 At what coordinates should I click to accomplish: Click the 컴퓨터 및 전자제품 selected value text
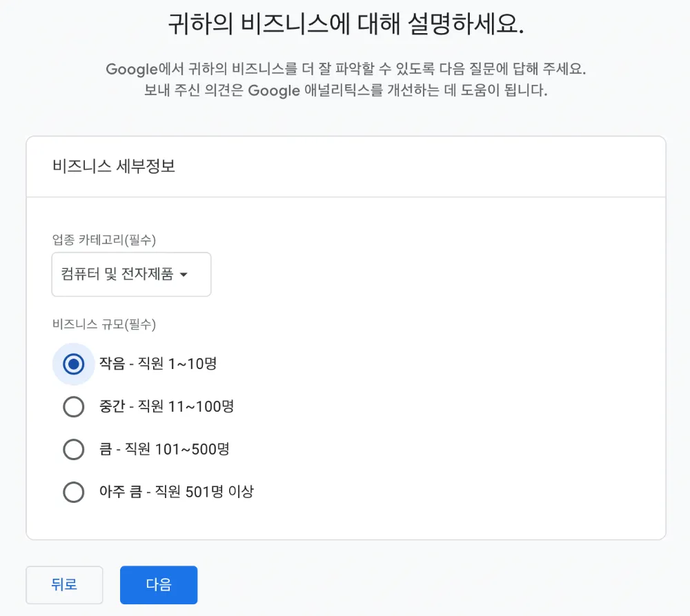tap(117, 275)
